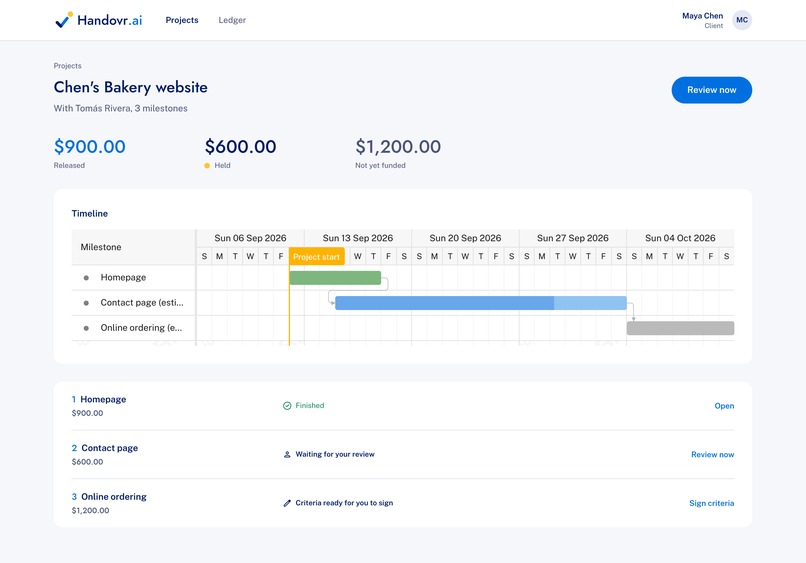This screenshot has height=563, width=806.
Task: Click the bullet beside Contact page in timeline
Action: tap(86, 303)
